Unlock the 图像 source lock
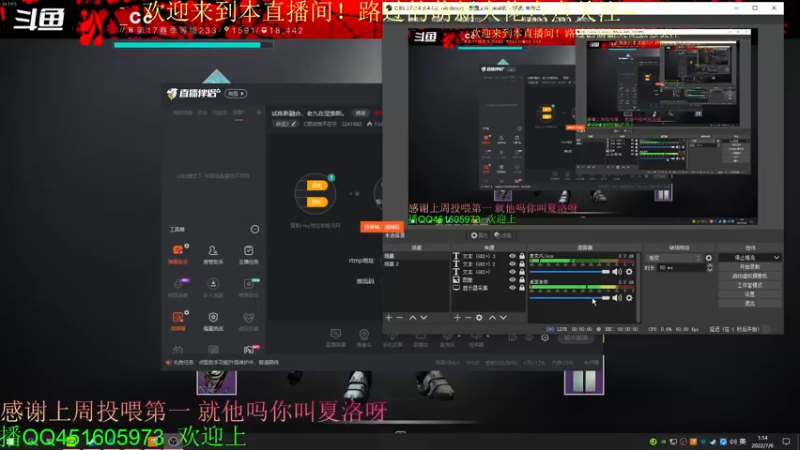Screen dimensions: 800x450 522,280
